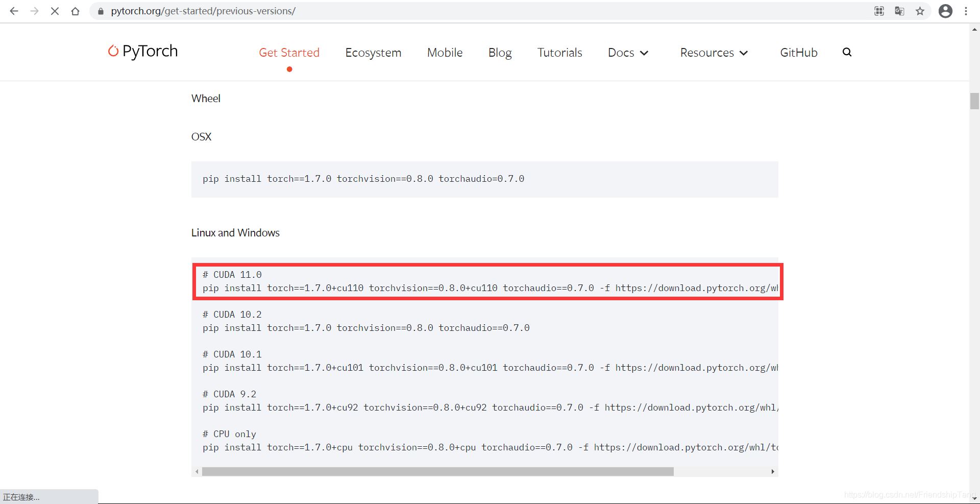
Task: Click right arrow of code scrollbar
Action: [x=773, y=471]
